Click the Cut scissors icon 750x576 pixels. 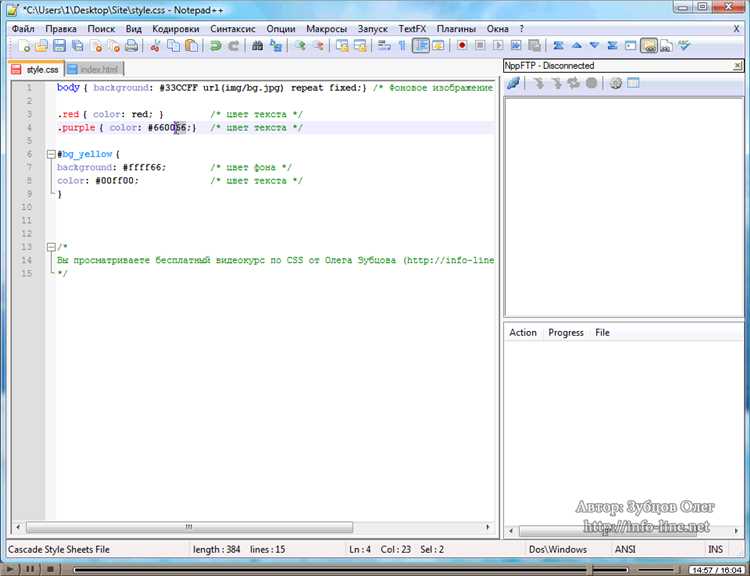(156, 46)
